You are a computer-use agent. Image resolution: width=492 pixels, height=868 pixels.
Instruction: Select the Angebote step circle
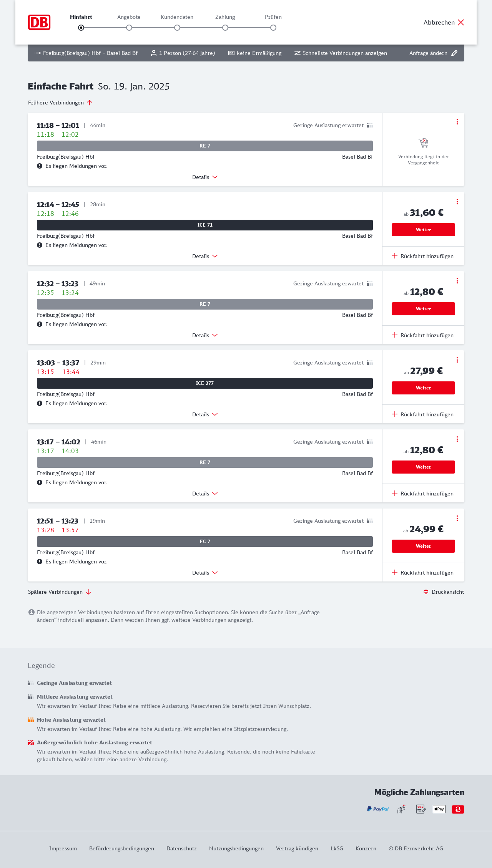tap(129, 28)
